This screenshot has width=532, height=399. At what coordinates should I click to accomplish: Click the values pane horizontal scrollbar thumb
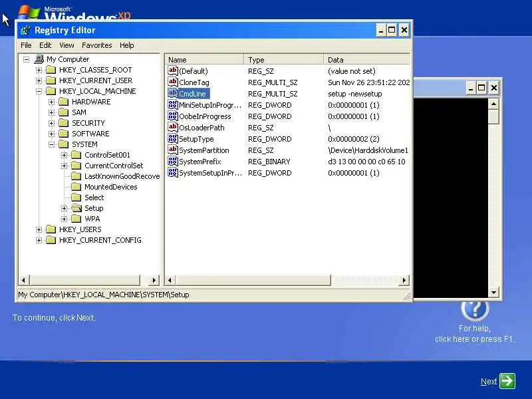coord(253,280)
